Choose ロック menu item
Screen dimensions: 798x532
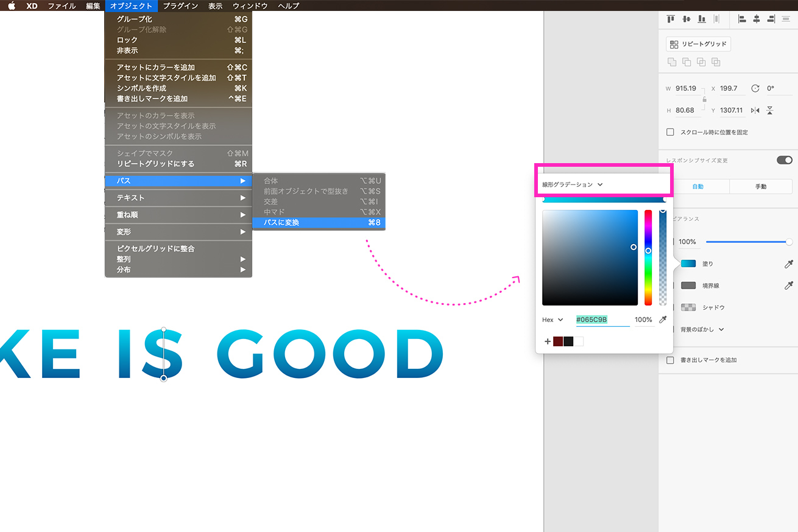click(178, 40)
